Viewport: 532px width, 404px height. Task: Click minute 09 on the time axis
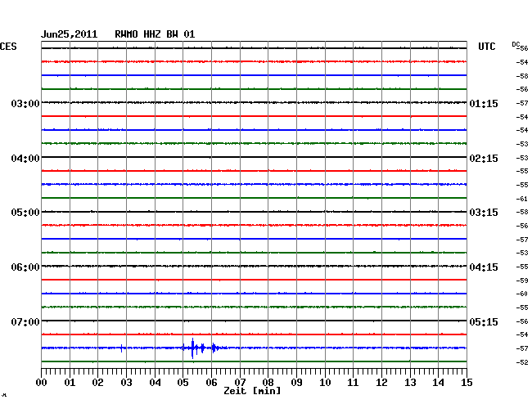[296, 383]
